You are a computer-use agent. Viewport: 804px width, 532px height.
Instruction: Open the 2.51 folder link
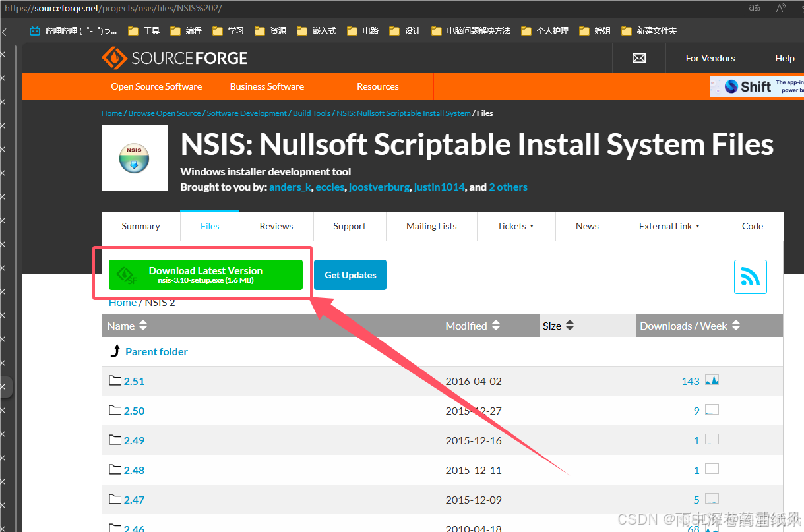click(x=134, y=381)
